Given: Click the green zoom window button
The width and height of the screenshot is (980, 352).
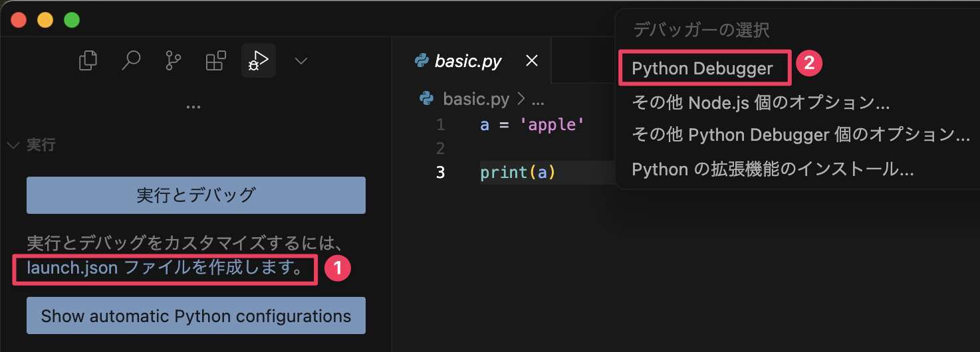Looking at the screenshot, I should click(x=72, y=20).
